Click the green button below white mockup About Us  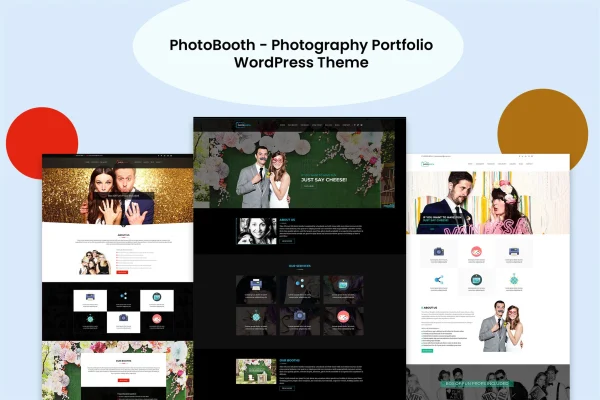(427, 351)
